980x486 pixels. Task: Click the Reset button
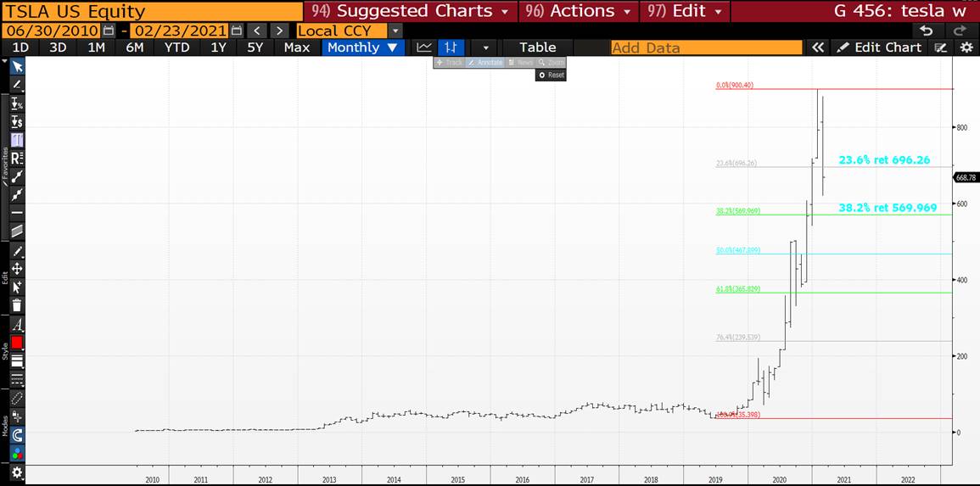(552, 75)
